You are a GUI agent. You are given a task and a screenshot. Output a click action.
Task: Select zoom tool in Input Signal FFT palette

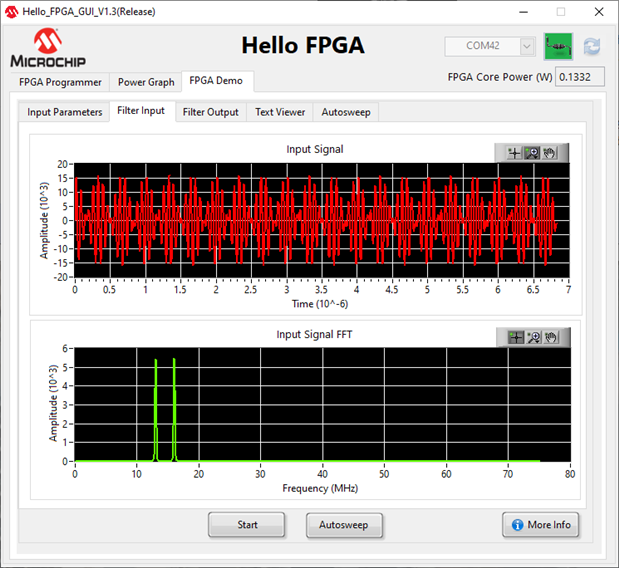tap(534, 337)
